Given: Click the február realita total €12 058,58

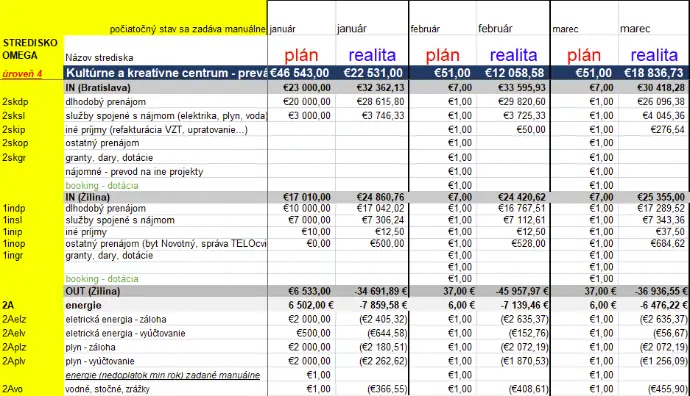Looking at the screenshot, I should pos(514,73).
